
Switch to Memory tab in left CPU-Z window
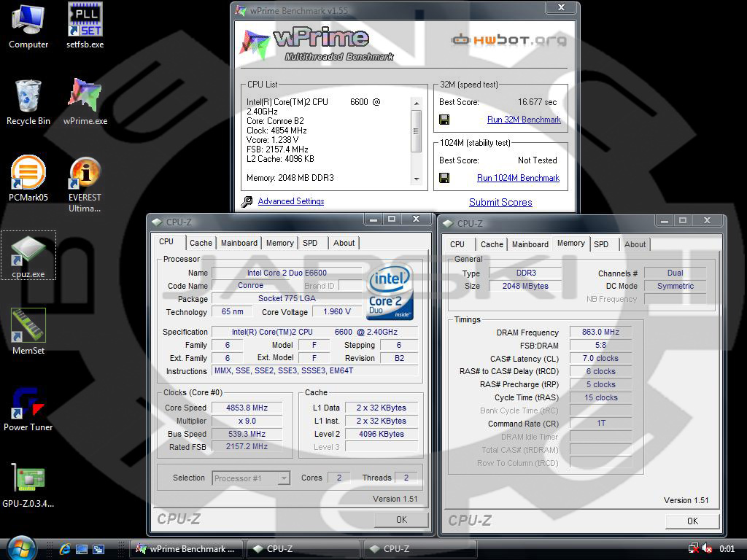(279, 243)
